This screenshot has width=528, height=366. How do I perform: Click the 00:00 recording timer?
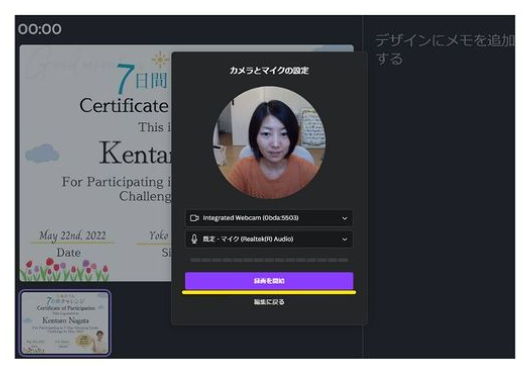[x=40, y=29]
